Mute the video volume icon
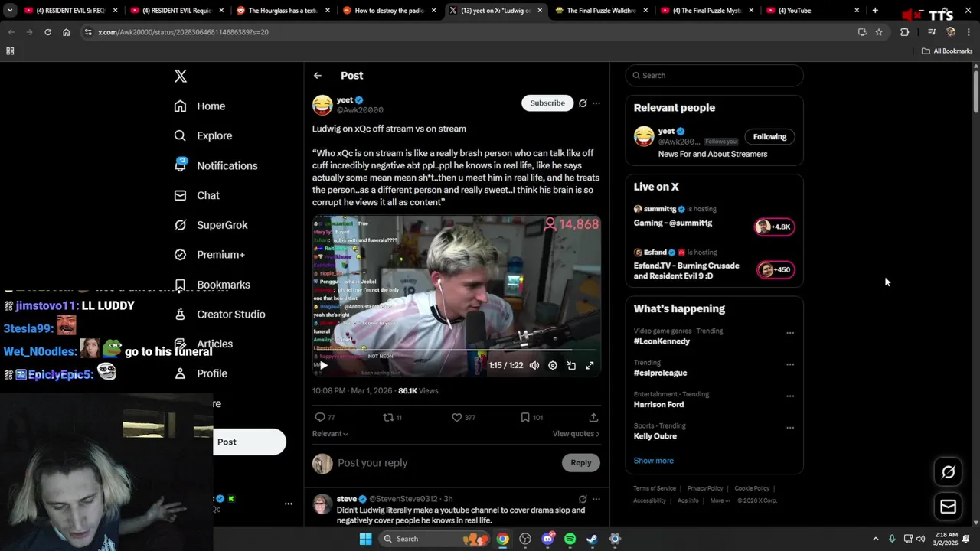 coord(534,366)
